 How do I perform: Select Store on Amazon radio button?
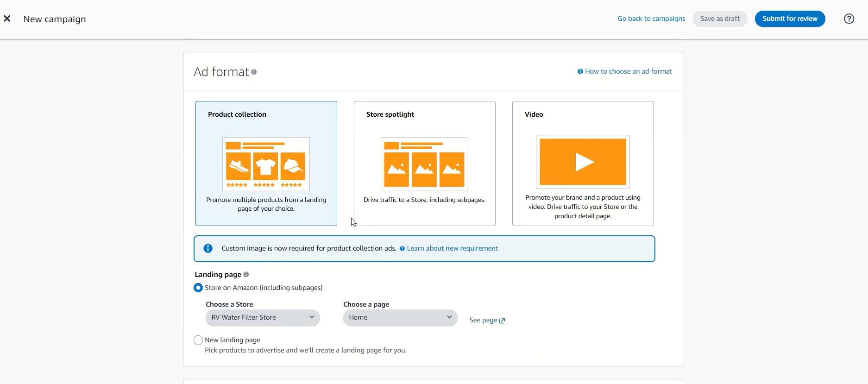pos(198,288)
